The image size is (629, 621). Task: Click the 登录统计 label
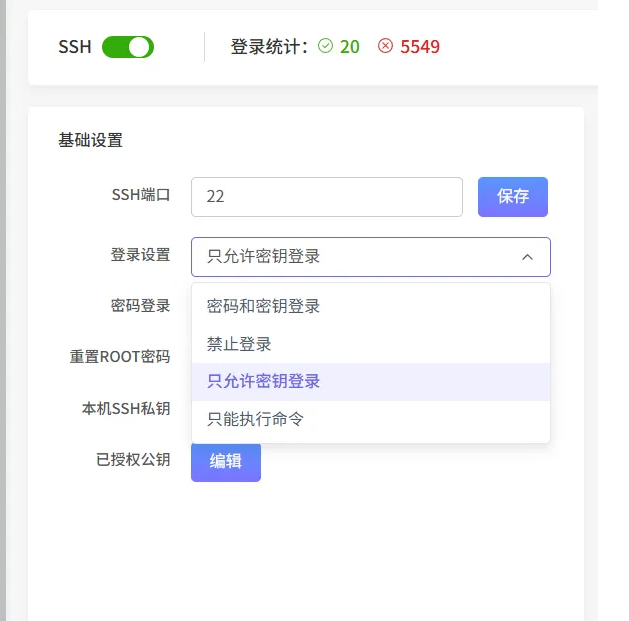(x=269, y=46)
